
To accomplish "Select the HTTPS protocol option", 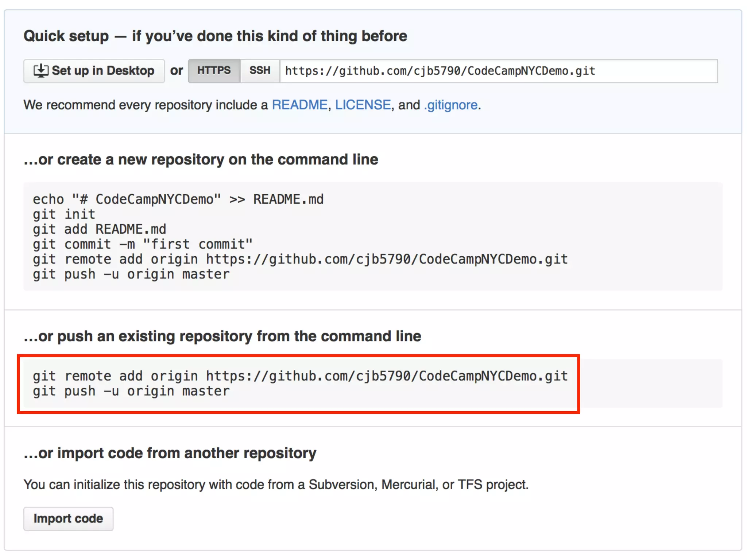I will click(214, 71).
